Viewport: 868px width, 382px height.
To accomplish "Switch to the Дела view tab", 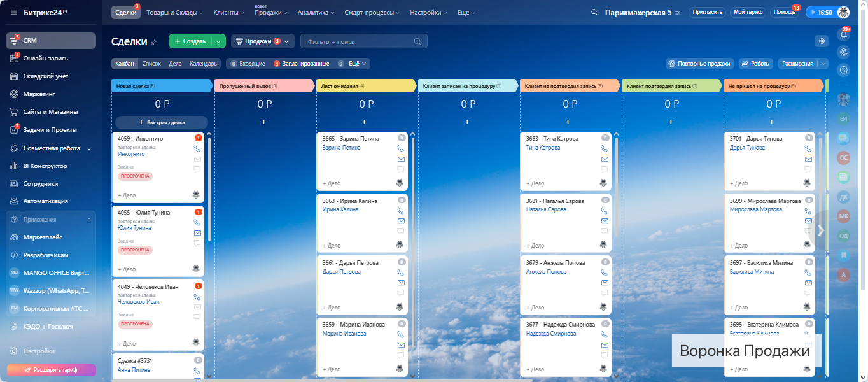I will 175,64.
